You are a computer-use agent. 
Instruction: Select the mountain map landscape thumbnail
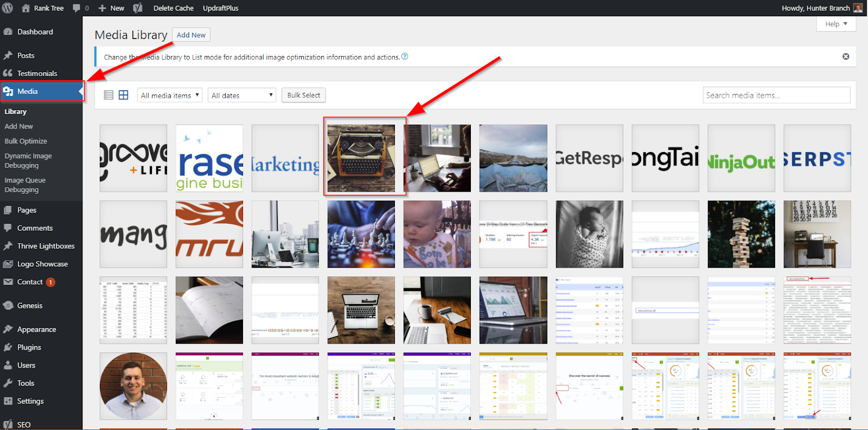pos(513,158)
